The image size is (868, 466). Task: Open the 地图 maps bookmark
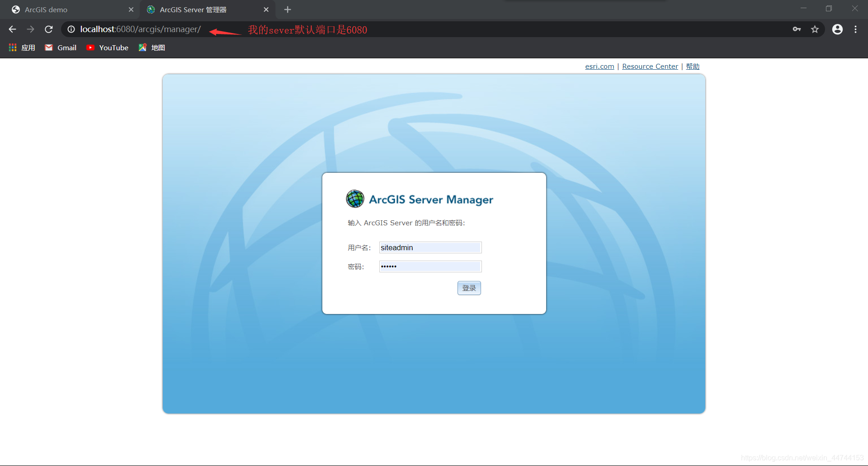(152, 48)
